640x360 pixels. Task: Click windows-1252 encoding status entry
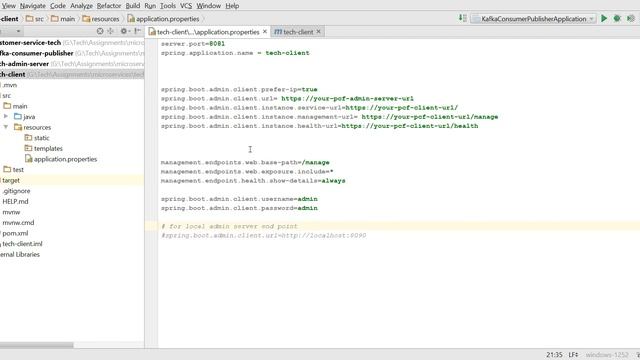click(607, 355)
